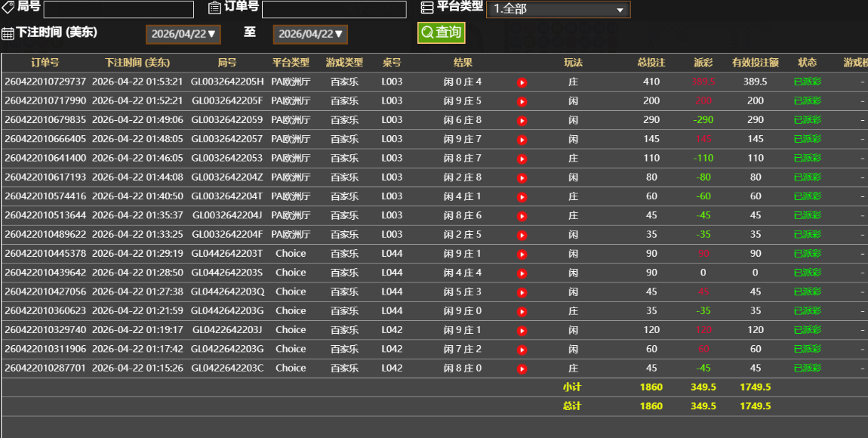Screen dimensions: 868x438
Task: Click round number GL0422642203C
Action: click(x=227, y=368)
